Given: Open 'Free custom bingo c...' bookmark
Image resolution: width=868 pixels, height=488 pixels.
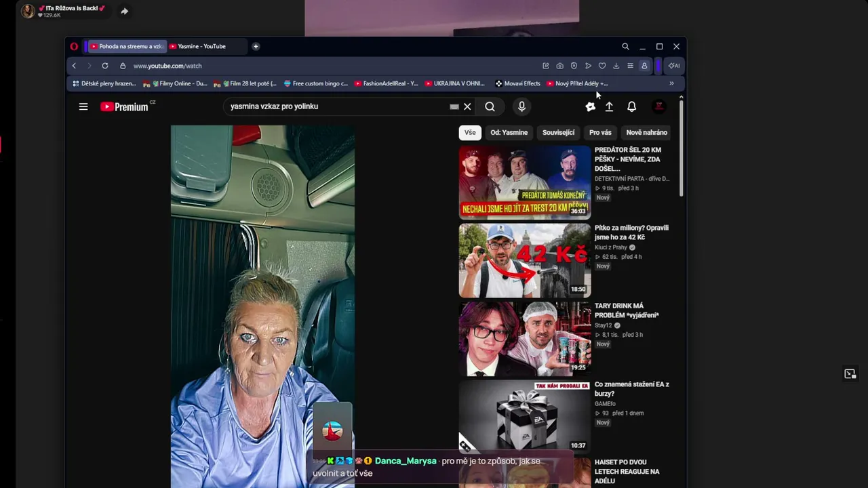Looking at the screenshot, I should click(x=316, y=83).
